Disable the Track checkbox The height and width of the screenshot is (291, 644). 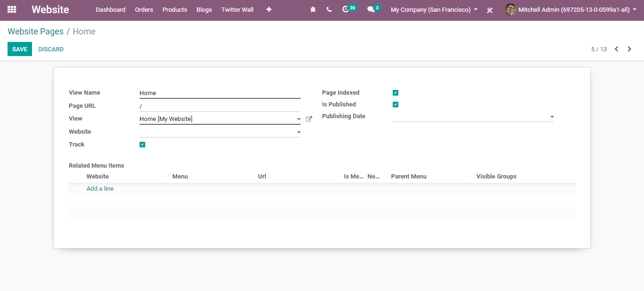[142, 145]
